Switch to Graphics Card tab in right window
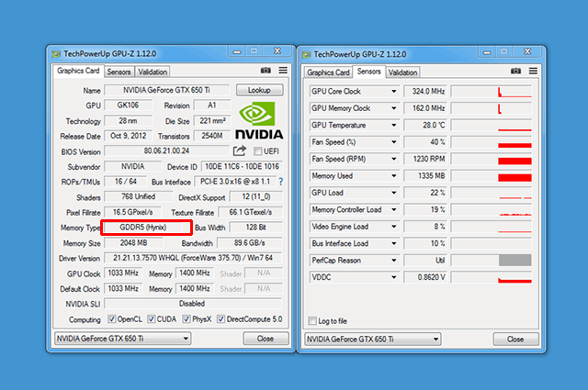The image size is (588, 390). [x=328, y=72]
